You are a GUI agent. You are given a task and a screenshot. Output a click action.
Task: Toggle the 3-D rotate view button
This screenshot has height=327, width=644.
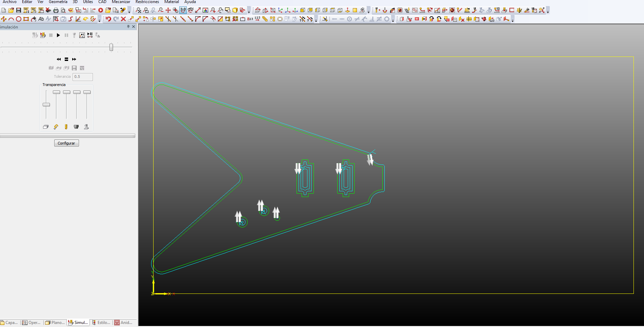click(183, 10)
